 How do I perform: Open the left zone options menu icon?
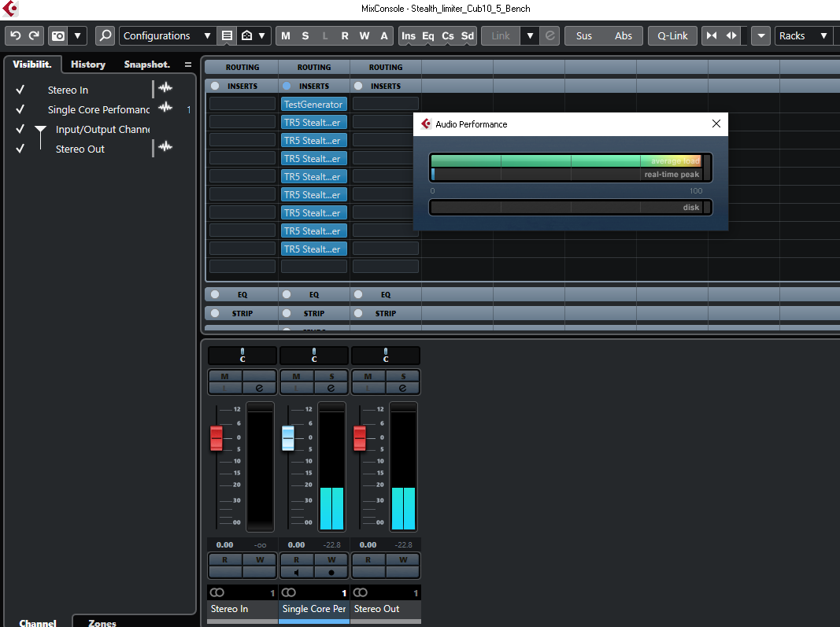pyautogui.click(x=188, y=65)
